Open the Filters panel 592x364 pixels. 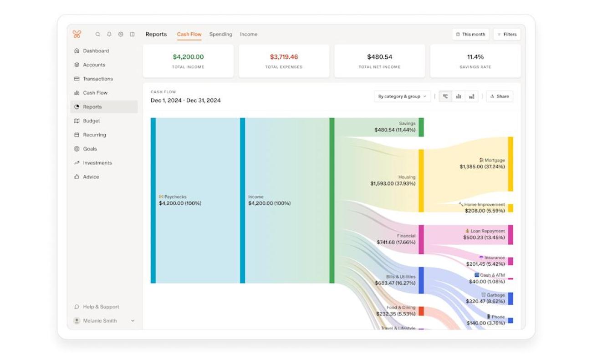[x=508, y=34]
